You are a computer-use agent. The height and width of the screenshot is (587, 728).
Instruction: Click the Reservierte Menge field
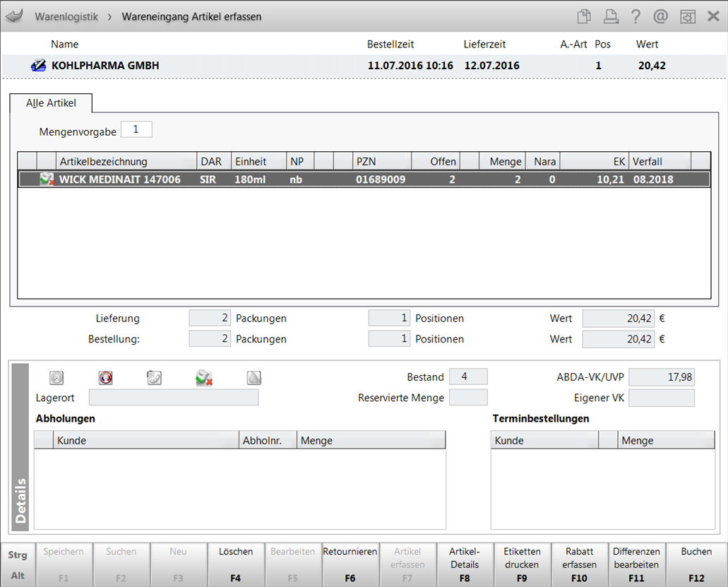[468, 398]
